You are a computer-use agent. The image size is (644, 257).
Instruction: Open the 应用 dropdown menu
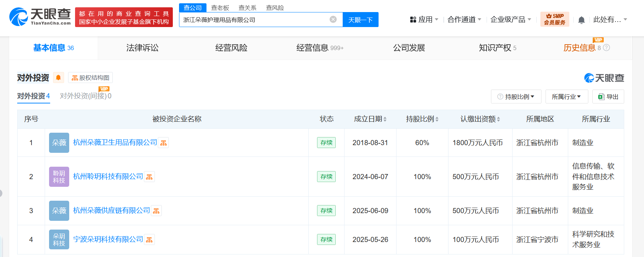pyautogui.click(x=424, y=19)
